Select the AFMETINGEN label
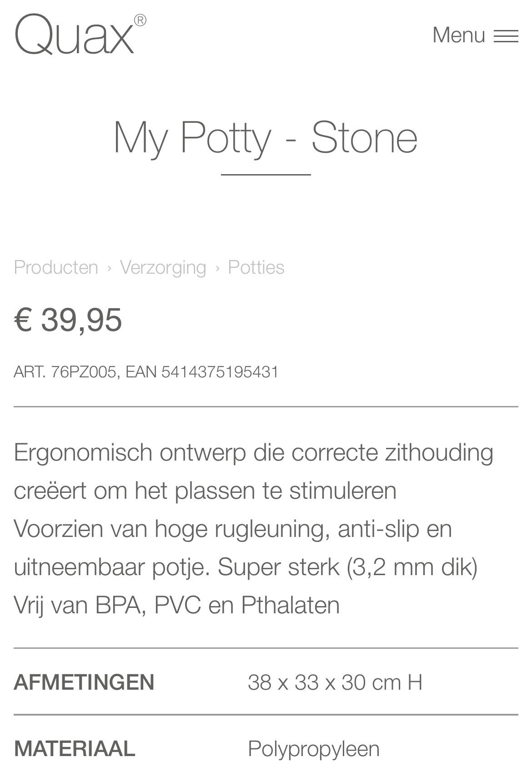532x777 pixels. tap(84, 682)
